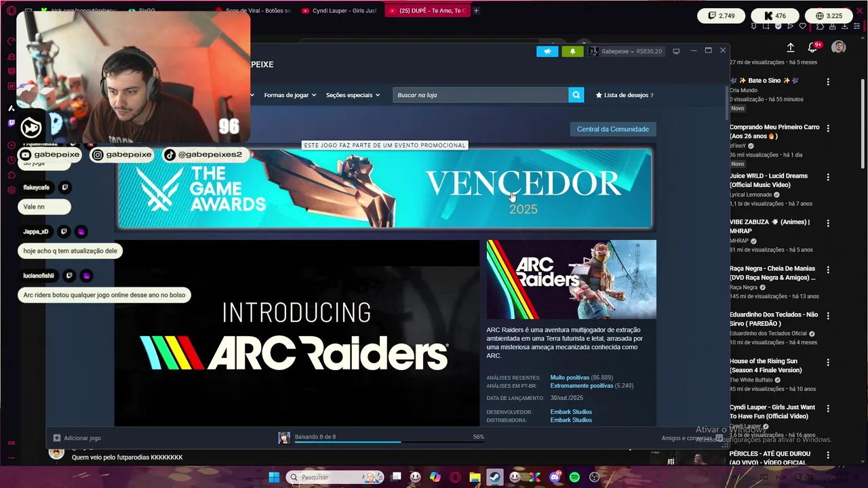This screenshot has width=868, height=488.
Task: Click the Steam icon on the taskbar
Action: tap(495, 477)
